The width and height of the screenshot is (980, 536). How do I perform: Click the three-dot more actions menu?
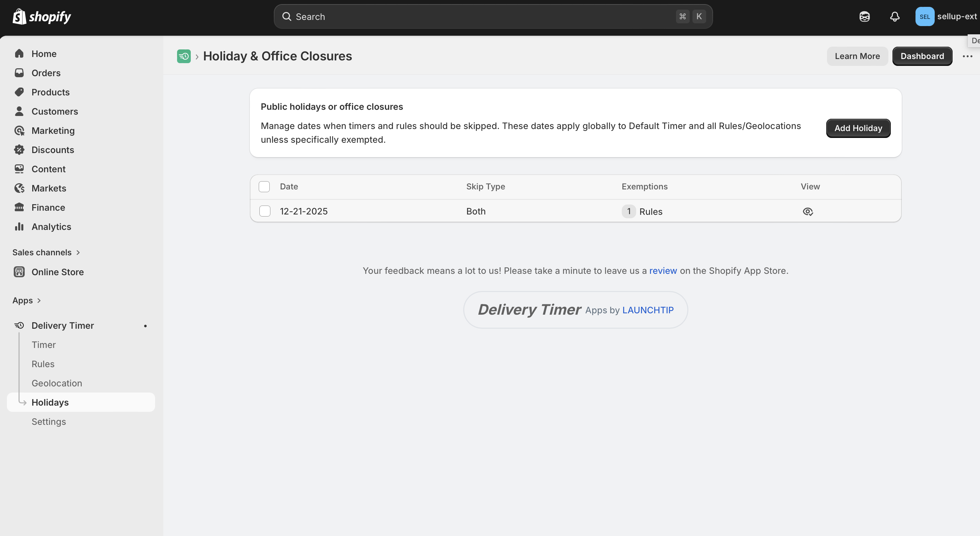point(967,56)
